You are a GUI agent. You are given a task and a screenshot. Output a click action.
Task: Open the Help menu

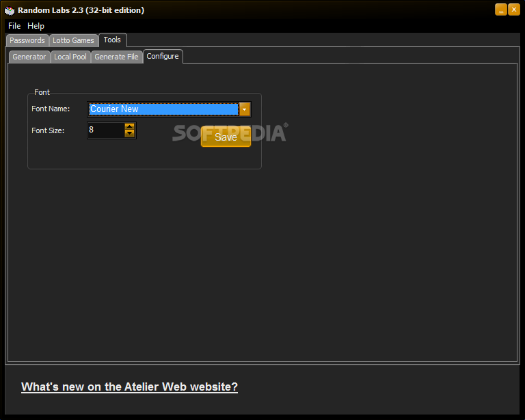click(36, 26)
